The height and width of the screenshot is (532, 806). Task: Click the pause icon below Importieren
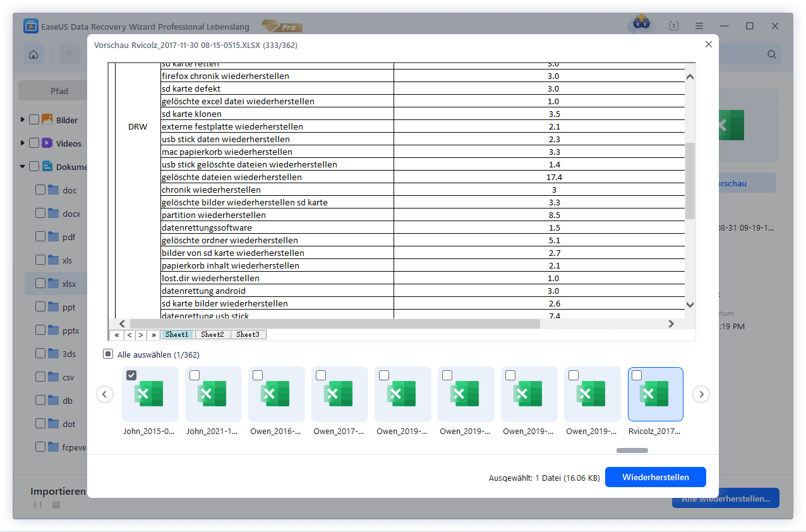click(37, 505)
